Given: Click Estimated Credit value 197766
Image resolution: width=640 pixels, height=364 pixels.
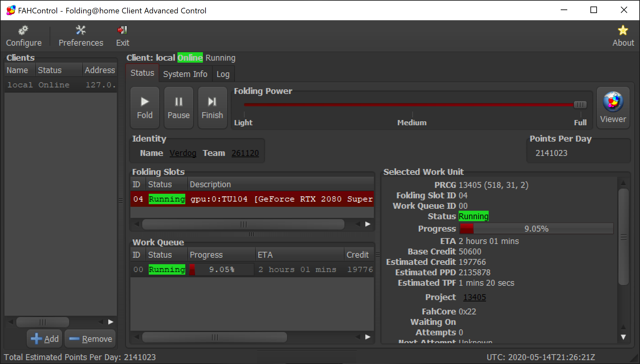Looking at the screenshot, I should pyautogui.click(x=472, y=262).
